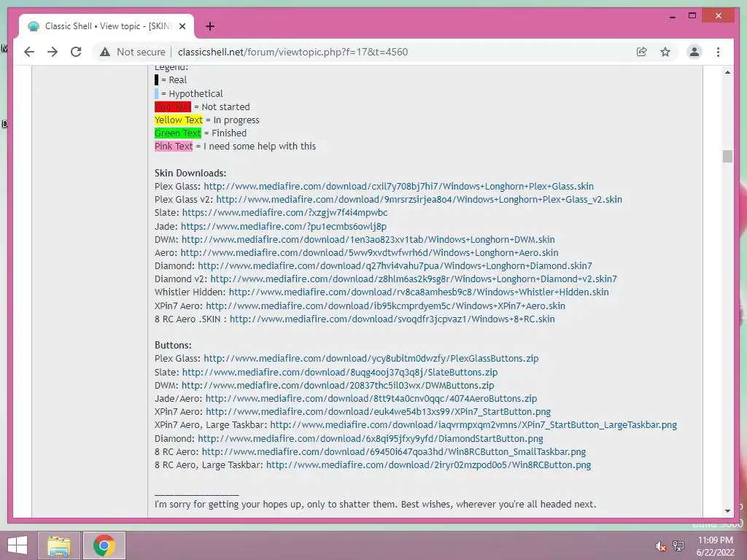
Task: Open the PlexGlassButtons.zip link
Action: point(371,358)
